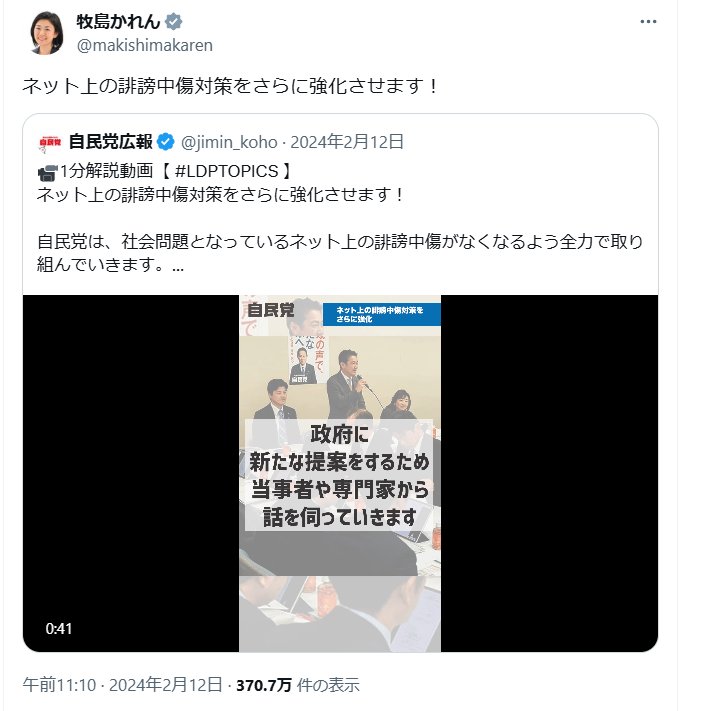Image resolution: width=711 pixels, height=711 pixels.
Task: Click verified badge next to 牧島かれん
Action: pyautogui.click(x=174, y=21)
